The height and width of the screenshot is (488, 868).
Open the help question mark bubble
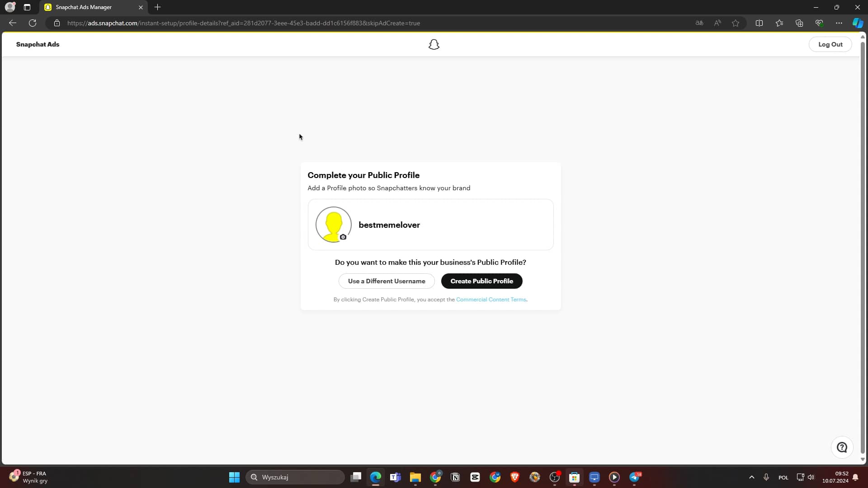point(842,447)
